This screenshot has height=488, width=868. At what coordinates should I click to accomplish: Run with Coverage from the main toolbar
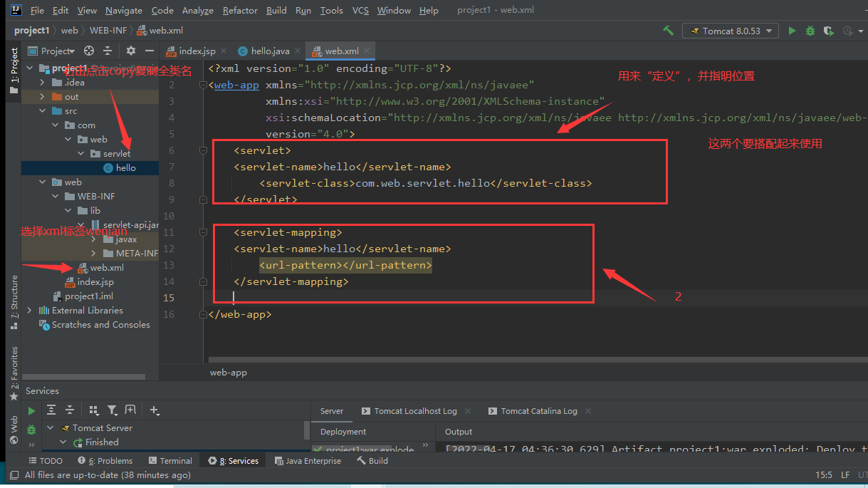(828, 31)
